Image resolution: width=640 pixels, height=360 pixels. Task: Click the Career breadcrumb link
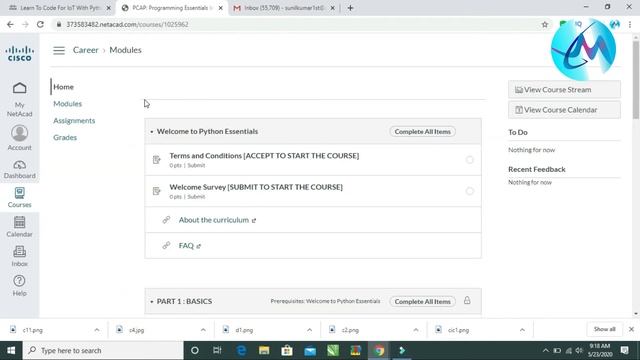coord(85,50)
